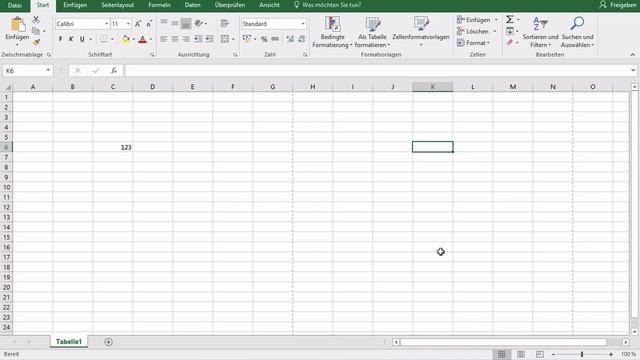Image resolution: width=640 pixels, height=360 pixels.
Task: Center text horizontally
Action: click(x=175, y=39)
